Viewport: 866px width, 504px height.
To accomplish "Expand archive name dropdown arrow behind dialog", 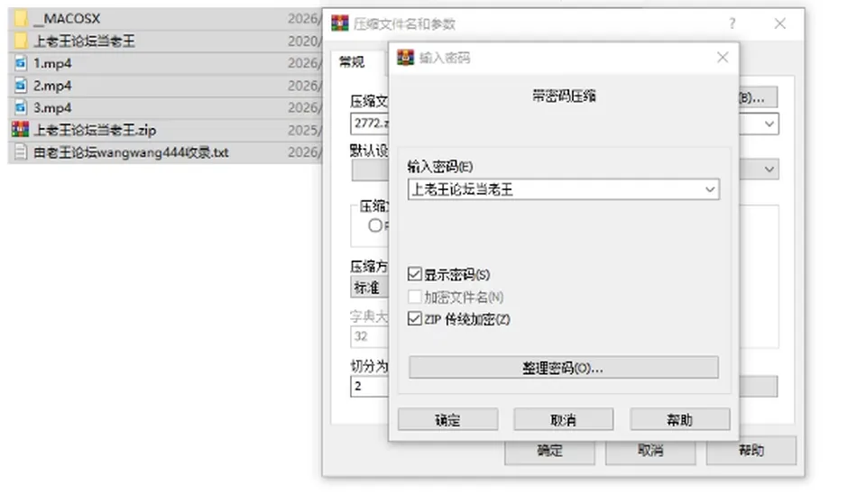I will pyautogui.click(x=769, y=124).
